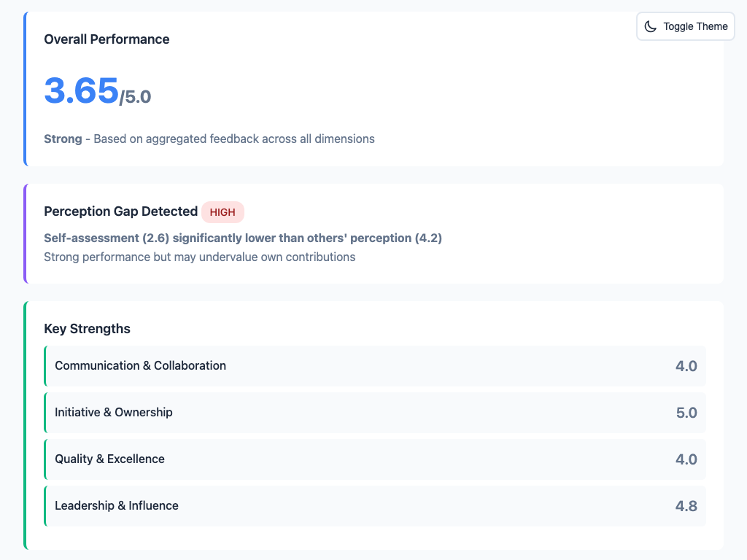
Task: Click the purple accent bar on Perception Gap card
Action: click(x=26, y=233)
